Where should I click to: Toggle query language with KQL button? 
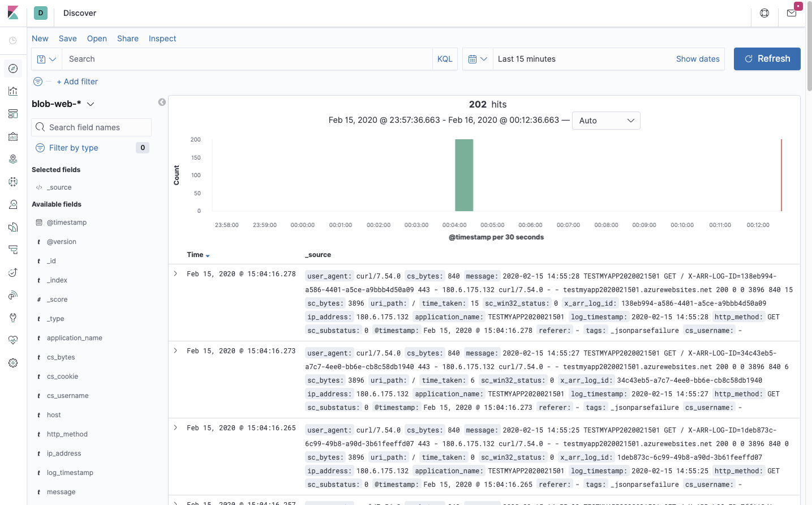click(x=445, y=59)
